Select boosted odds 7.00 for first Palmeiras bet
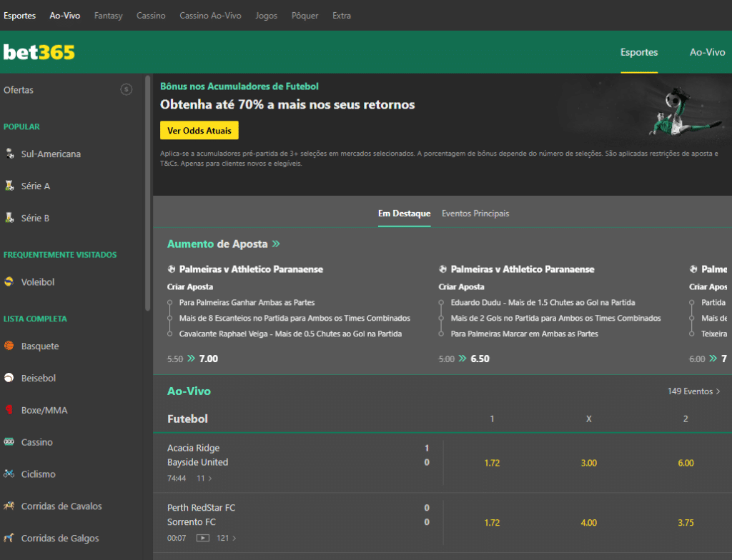 [209, 359]
